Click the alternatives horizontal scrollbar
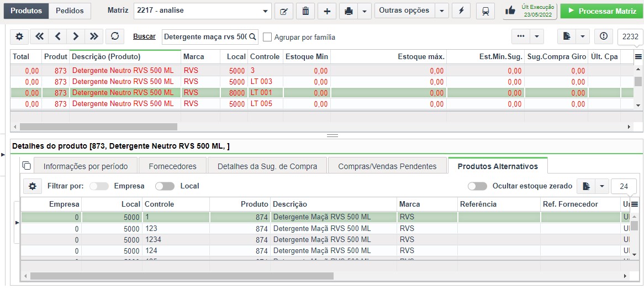The width and height of the screenshot is (644, 289). (182, 276)
